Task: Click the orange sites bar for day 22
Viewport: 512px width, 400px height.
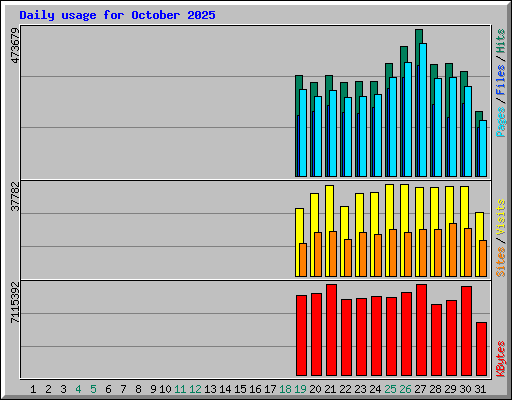Action: 348,258
